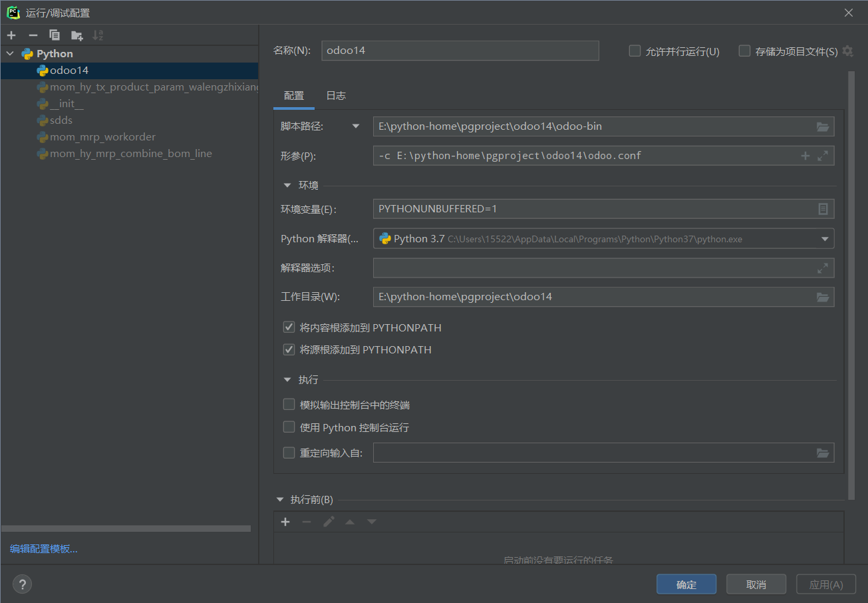Edit environment variables list

click(823, 209)
